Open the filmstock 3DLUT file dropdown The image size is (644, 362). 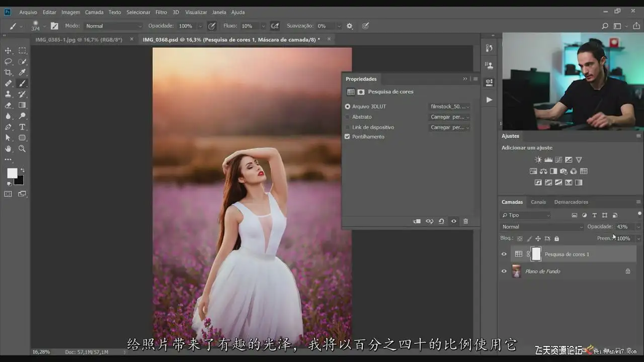(x=450, y=107)
